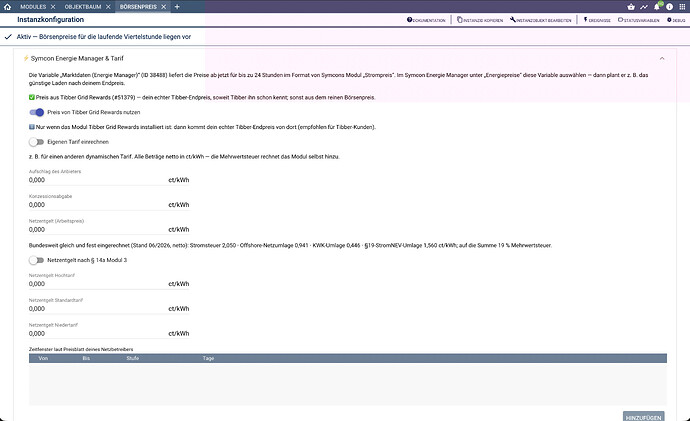
Task: Open Ereignisse
Action: click(597, 20)
